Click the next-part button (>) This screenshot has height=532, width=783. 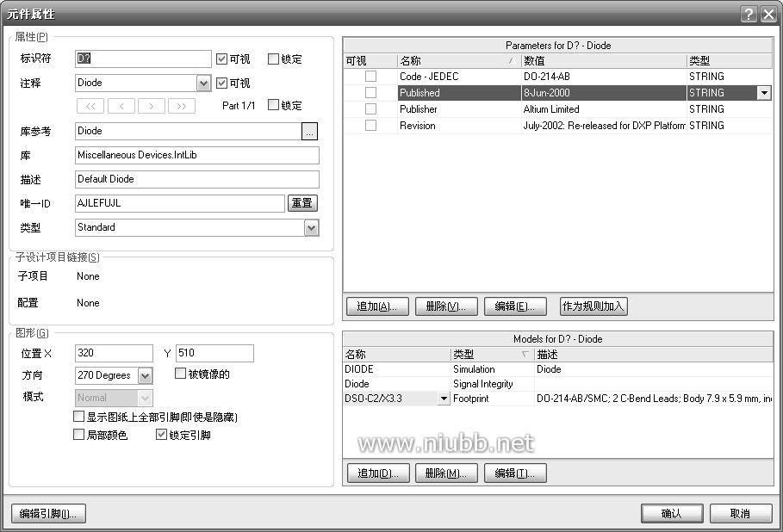tap(151, 106)
